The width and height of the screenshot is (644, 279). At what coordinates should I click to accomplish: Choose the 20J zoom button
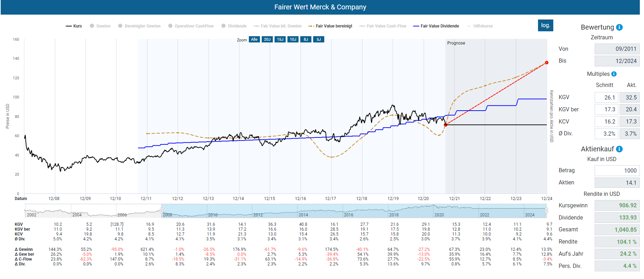267,39
